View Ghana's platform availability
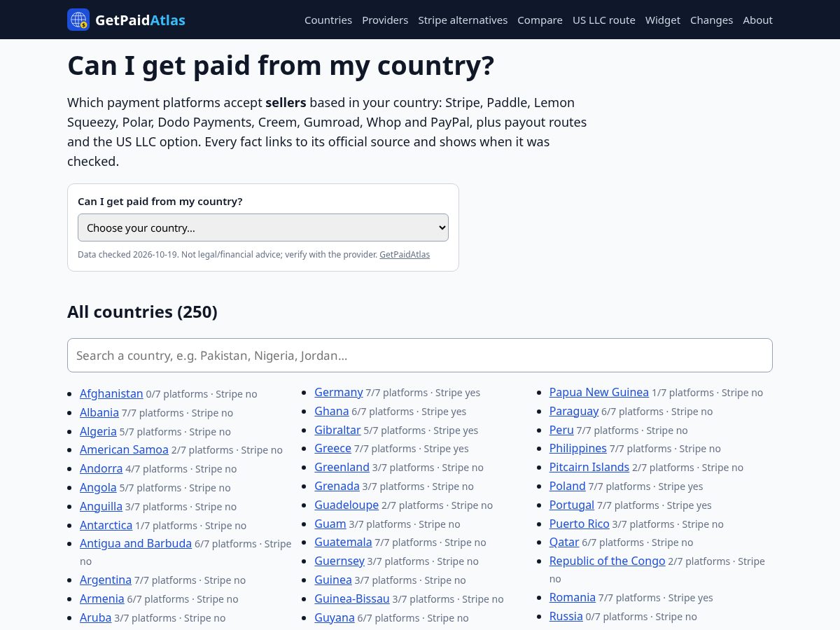840x630 pixels. tap(332, 411)
